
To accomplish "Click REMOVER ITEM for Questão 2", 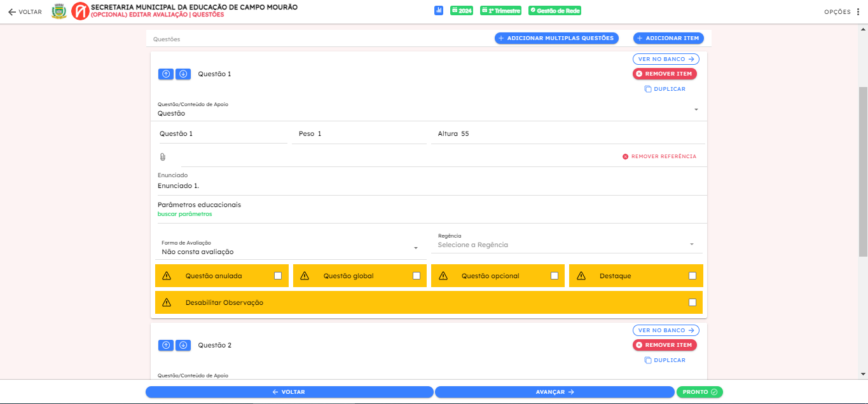I will tap(665, 345).
